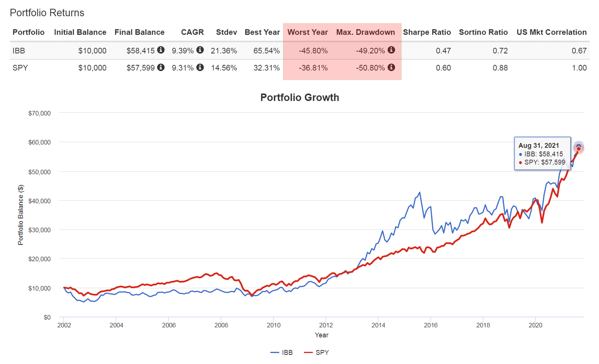Click the Final Balance column header

click(x=140, y=32)
